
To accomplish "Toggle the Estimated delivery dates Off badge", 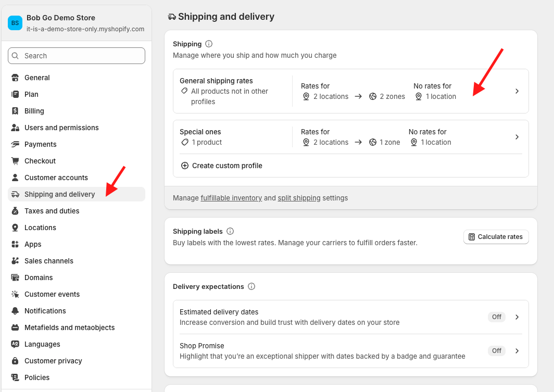I will pyautogui.click(x=497, y=317).
